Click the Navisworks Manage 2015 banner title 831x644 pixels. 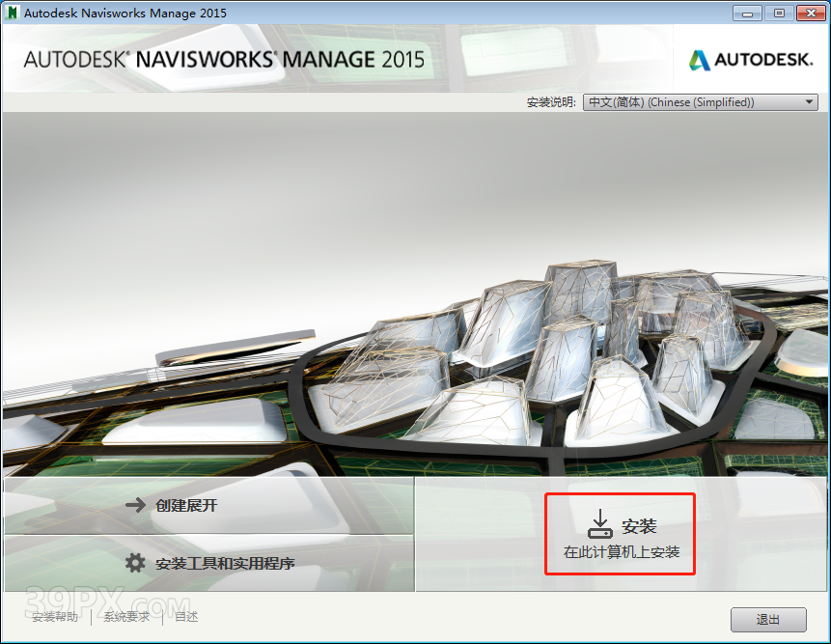tap(224, 59)
